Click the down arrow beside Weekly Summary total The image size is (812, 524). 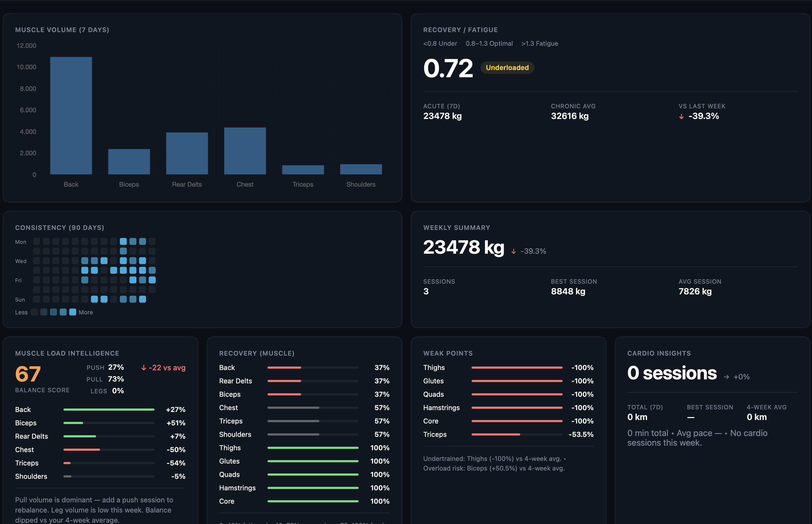tap(514, 252)
